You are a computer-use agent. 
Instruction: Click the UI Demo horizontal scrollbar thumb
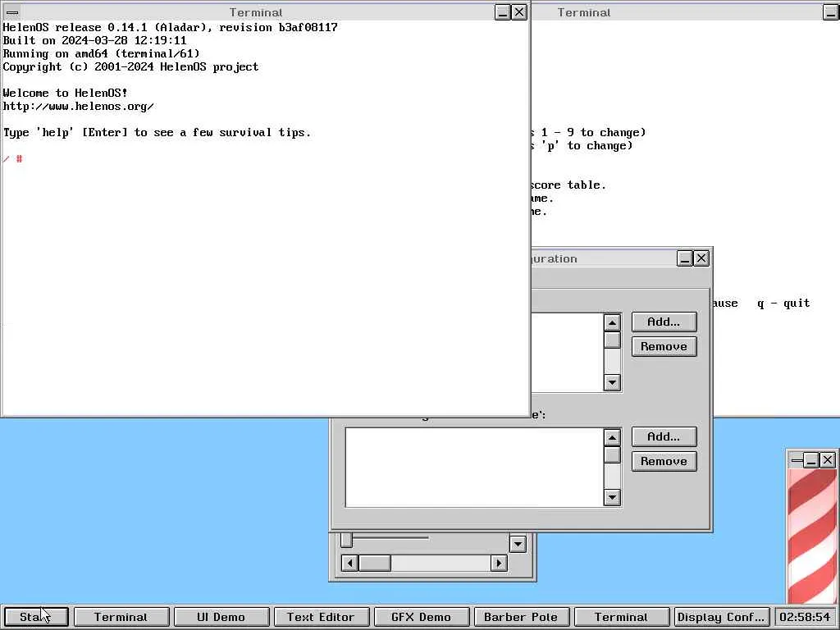[x=374, y=563]
